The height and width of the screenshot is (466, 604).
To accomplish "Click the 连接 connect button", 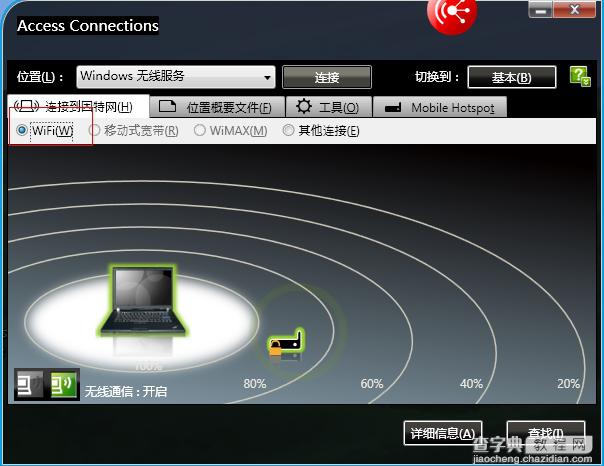I will (327, 77).
